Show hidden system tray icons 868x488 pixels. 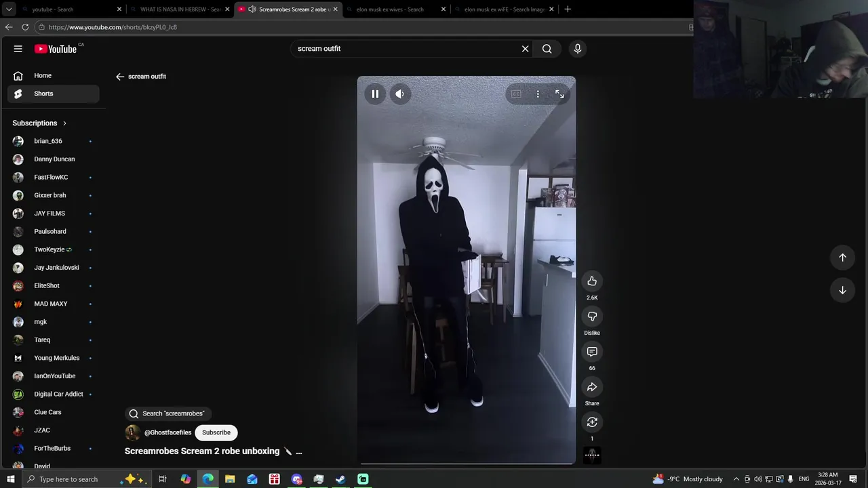[736, 479]
